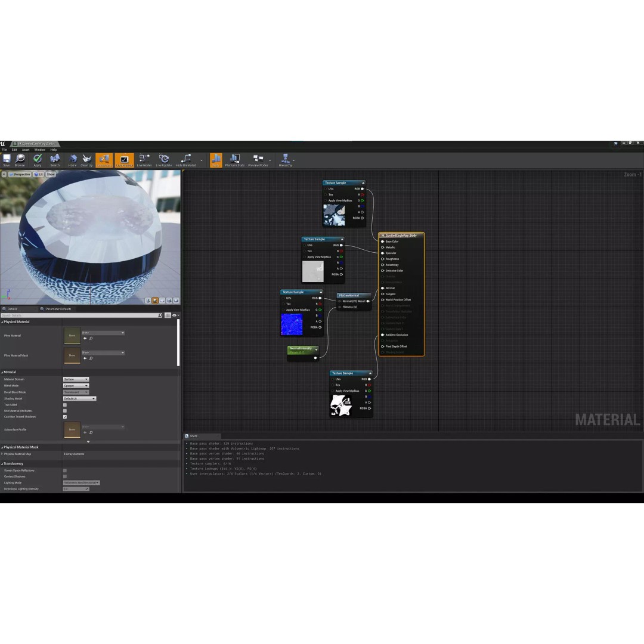644x644 pixels.
Task: Click the Hide Unrelated toolbar icon
Action: click(185, 160)
